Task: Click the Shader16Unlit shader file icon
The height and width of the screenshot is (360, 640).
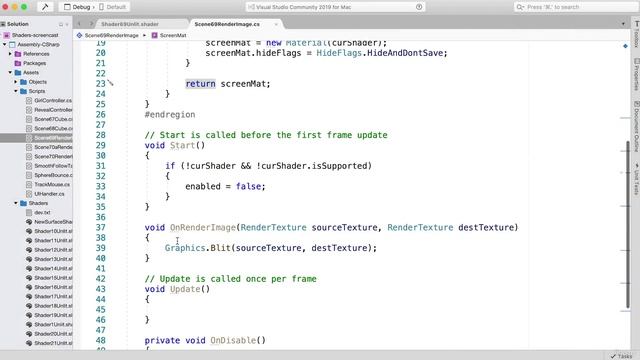Action: (x=29, y=287)
